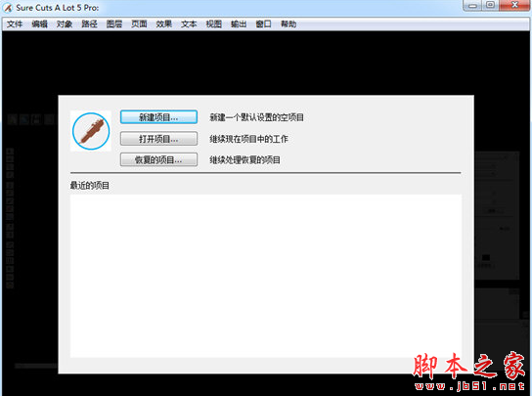Open the 窗口 menu

tap(264, 24)
